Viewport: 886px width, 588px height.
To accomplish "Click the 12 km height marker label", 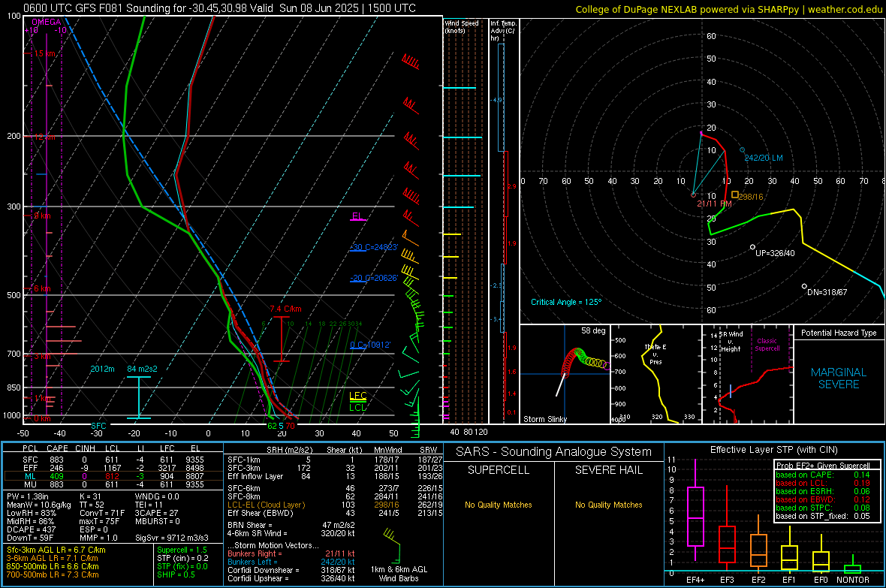I will click(x=44, y=137).
